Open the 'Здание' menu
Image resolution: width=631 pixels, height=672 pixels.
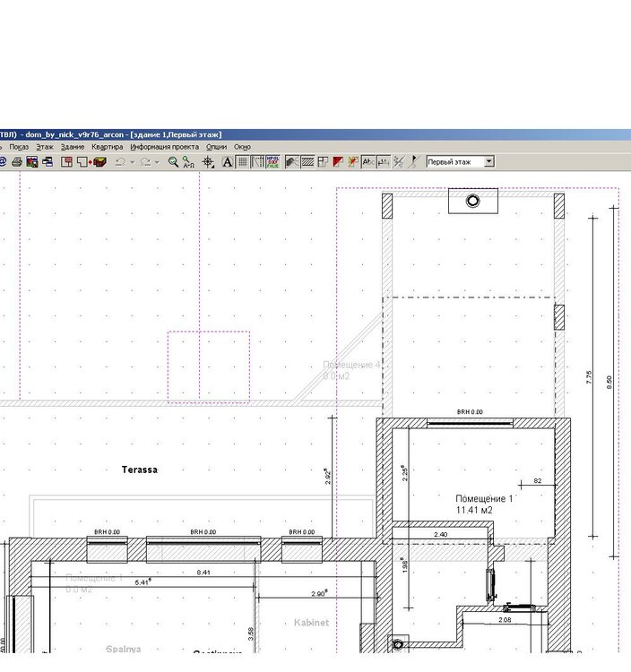click(73, 147)
